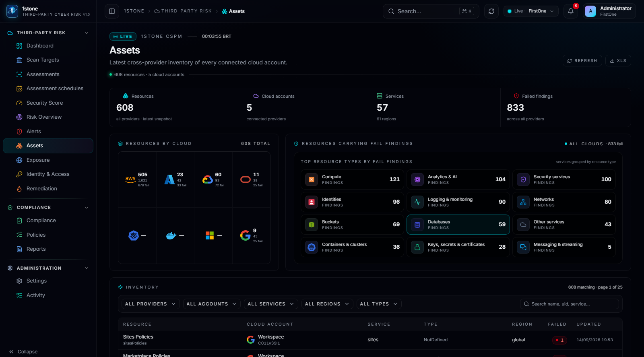Open Assessment schedules
This screenshot has height=357, width=644.
48,89
